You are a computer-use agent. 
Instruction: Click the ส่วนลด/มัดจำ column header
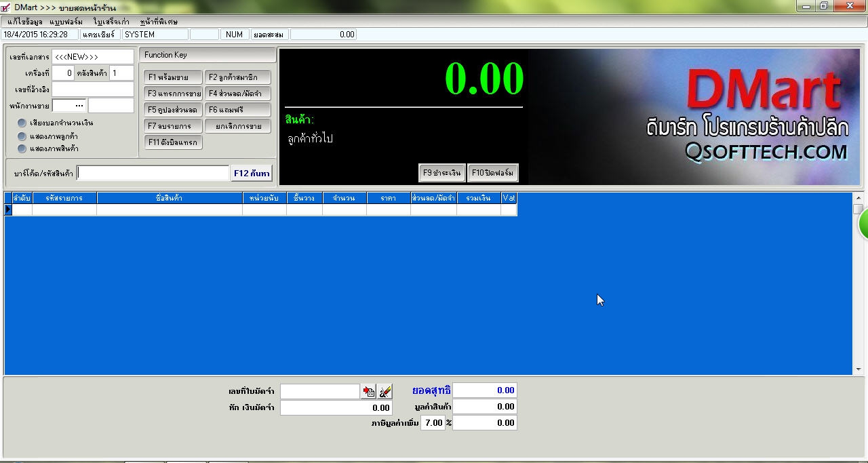(434, 198)
